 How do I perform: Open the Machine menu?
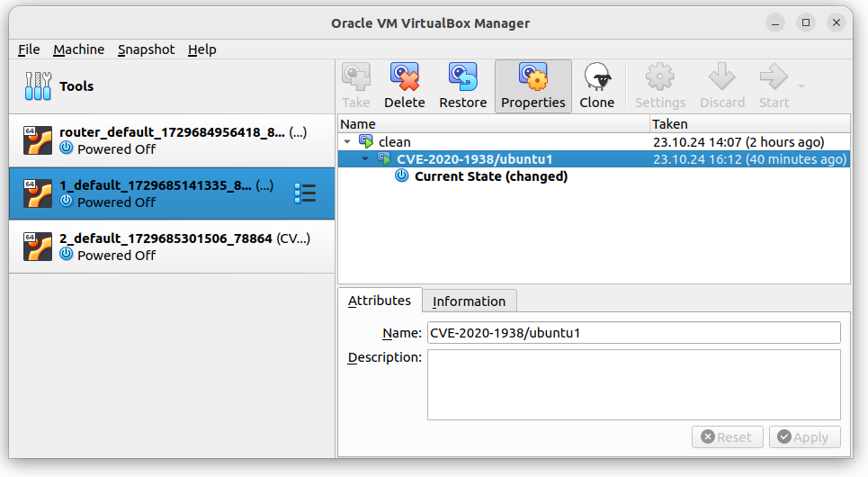click(x=78, y=49)
